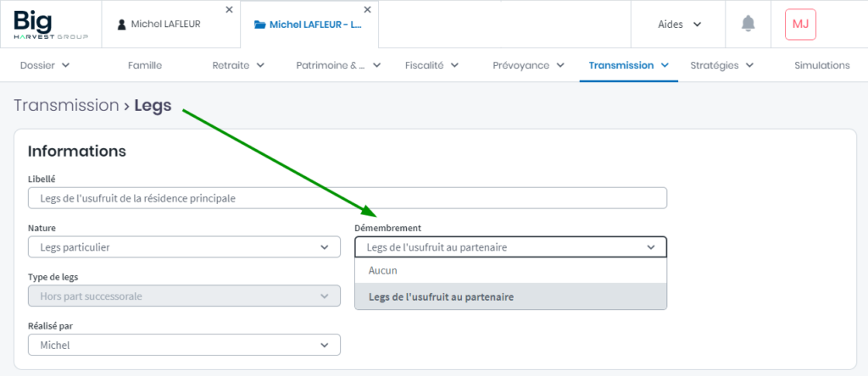Viewport: 868px width, 376px height.
Task: Select the open folder Michel LAFLEUR tab
Action: point(309,25)
